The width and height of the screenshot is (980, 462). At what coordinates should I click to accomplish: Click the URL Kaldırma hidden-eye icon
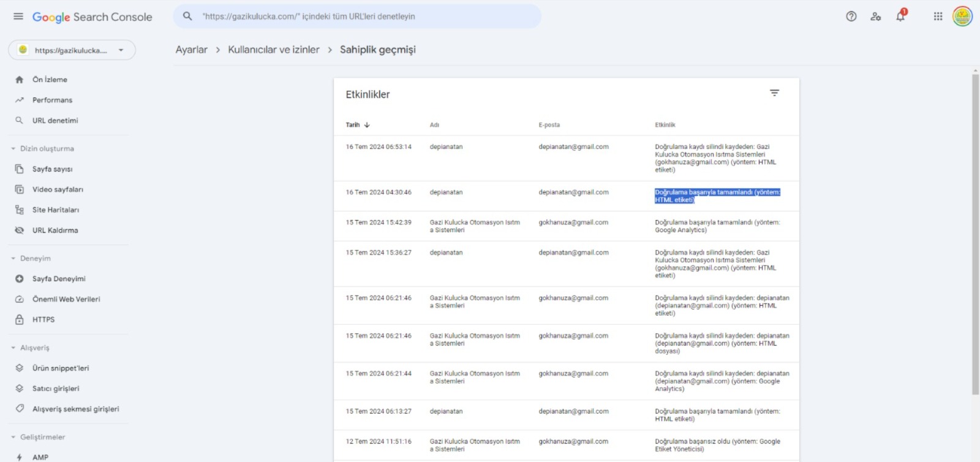pos(20,230)
